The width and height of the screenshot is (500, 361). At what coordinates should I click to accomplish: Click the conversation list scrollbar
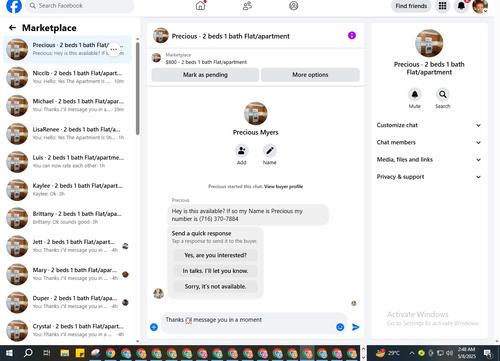pyautogui.click(x=137, y=88)
